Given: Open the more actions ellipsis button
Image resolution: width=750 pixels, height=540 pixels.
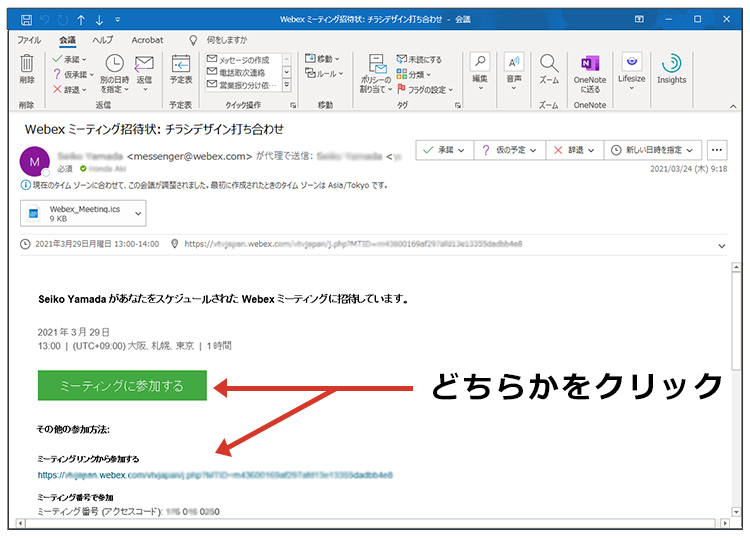Looking at the screenshot, I should click(717, 150).
